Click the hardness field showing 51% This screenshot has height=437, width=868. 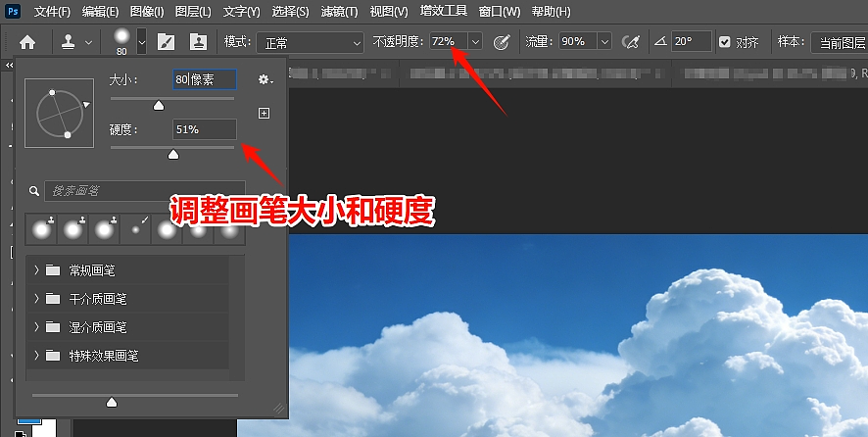[x=205, y=129]
